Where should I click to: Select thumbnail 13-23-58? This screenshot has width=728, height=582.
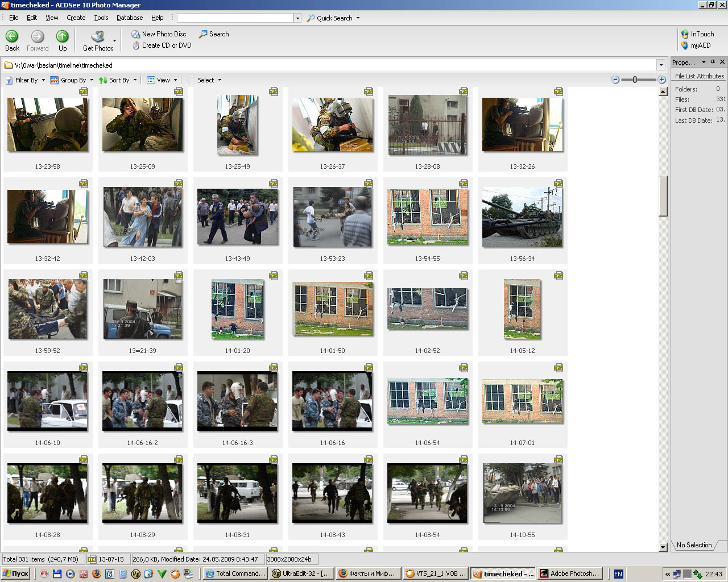click(x=48, y=124)
